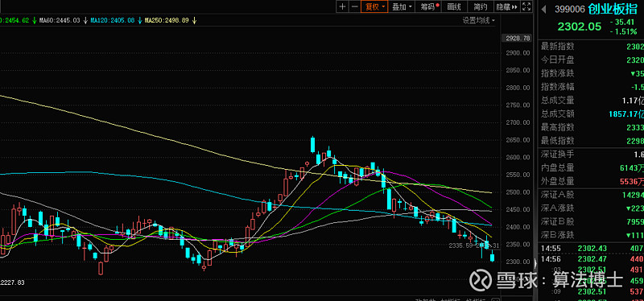Go to previous stock with left arrow

[544, 10]
